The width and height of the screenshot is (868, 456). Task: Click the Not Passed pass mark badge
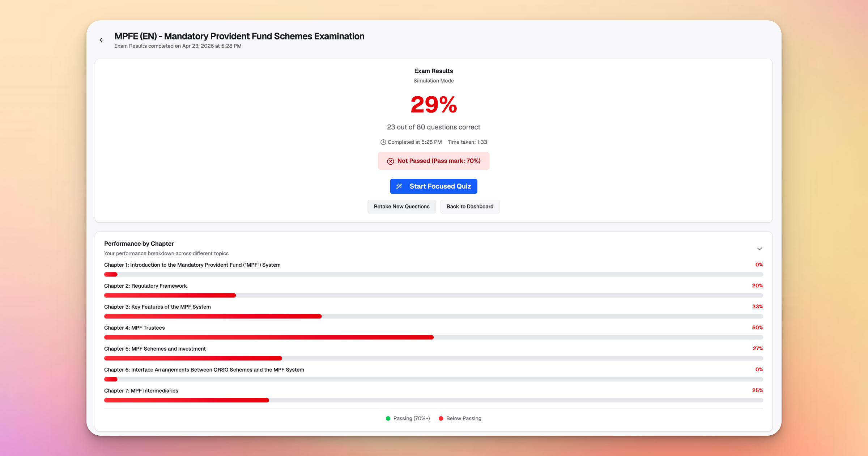click(x=433, y=161)
